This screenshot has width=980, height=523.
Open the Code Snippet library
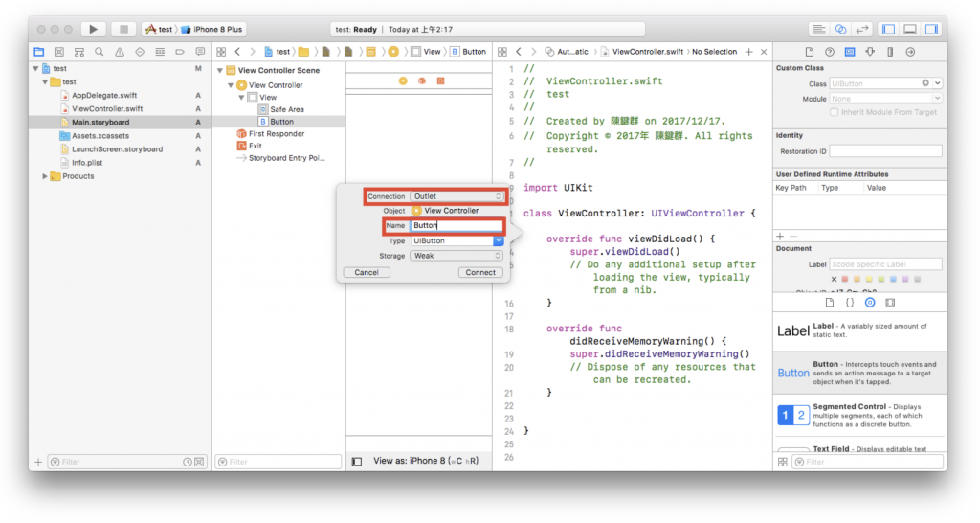(x=850, y=302)
